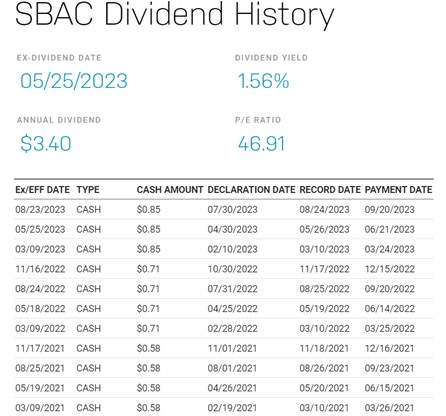
Task: Select payment date 12/16/2021 cell
Action: (389, 348)
